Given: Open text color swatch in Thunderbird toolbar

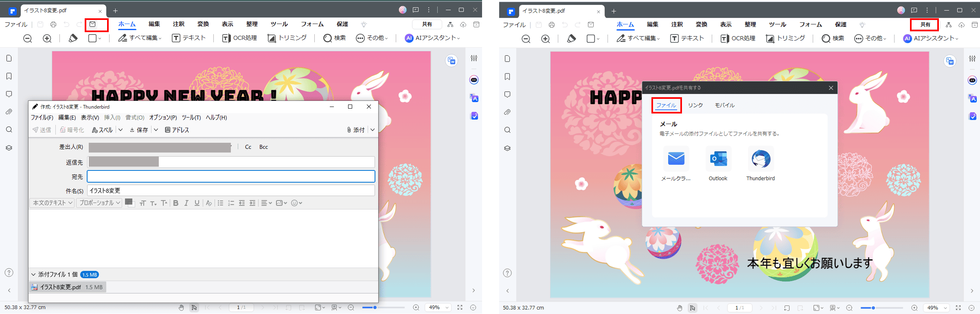Looking at the screenshot, I should tap(129, 203).
